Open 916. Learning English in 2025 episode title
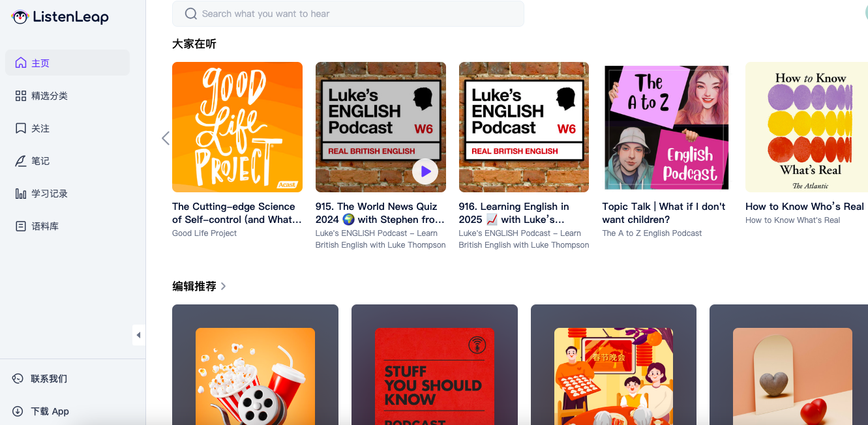Screen dimensions: 868x425 click(x=514, y=213)
